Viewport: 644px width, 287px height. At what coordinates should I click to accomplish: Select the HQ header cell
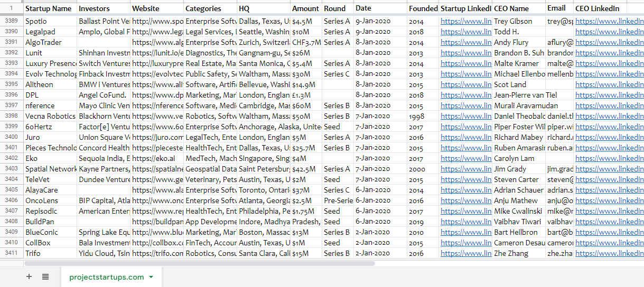coord(264,8)
